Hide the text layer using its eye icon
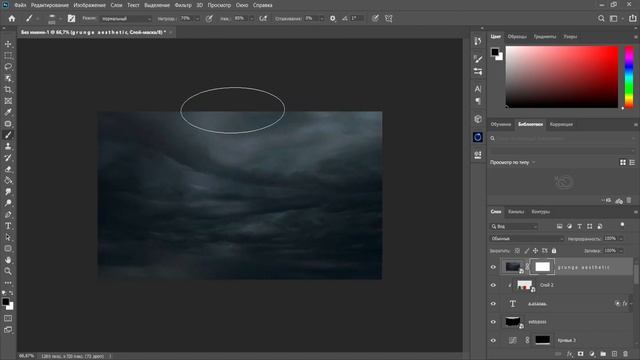 (493, 304)
